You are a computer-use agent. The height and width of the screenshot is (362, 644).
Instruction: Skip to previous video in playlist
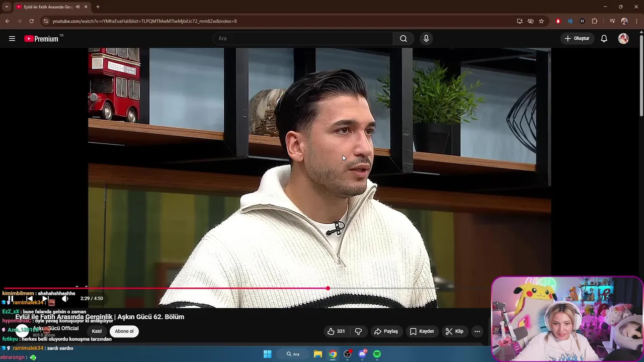click(x=29, y=299)
